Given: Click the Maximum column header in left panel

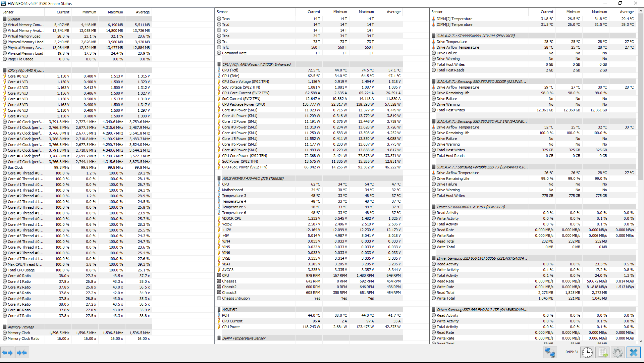Looking at the screenshot, I should pyautogui.click(x=115, y=12).
